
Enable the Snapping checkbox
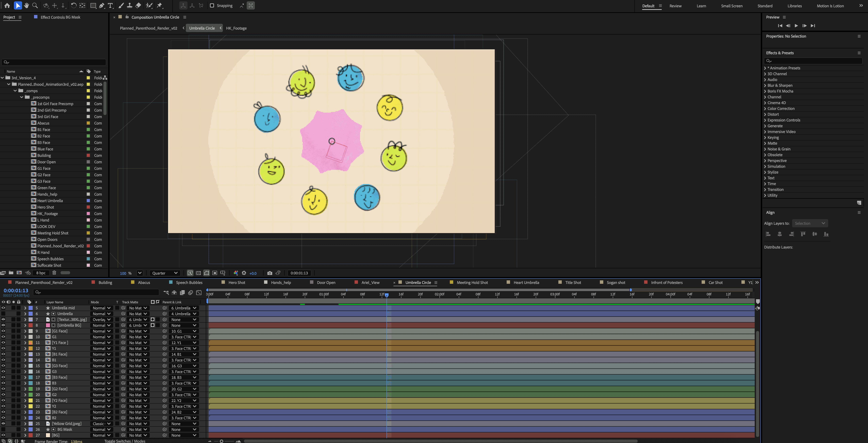tap(212, 5)
